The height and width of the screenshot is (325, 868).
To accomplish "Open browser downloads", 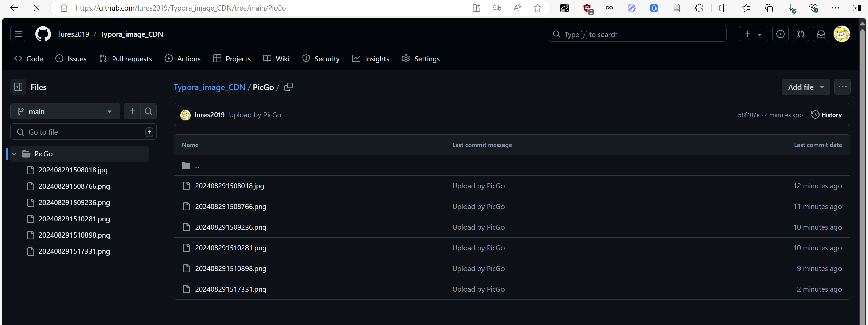I will tap(791, 8).
